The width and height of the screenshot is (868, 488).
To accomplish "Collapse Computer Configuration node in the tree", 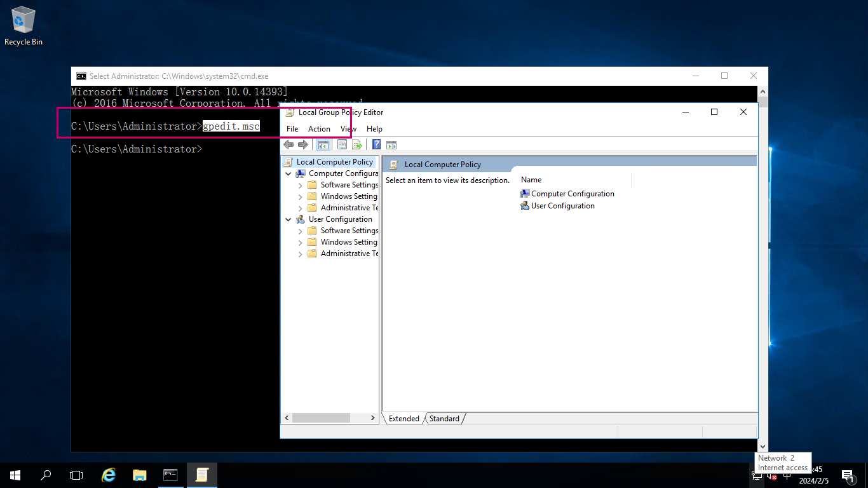I will coord(288,173).
